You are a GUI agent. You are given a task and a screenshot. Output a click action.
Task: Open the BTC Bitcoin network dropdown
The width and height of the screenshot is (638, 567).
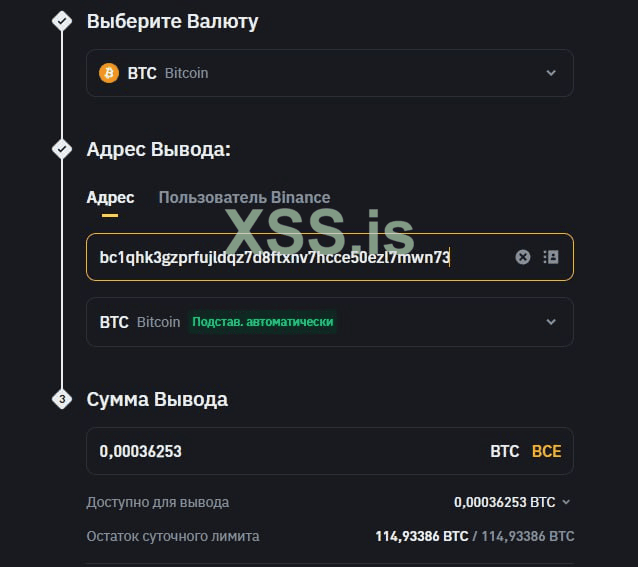[550, 322]
